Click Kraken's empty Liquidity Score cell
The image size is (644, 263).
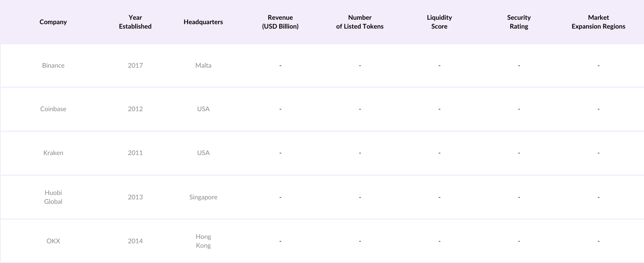point(439,153)
